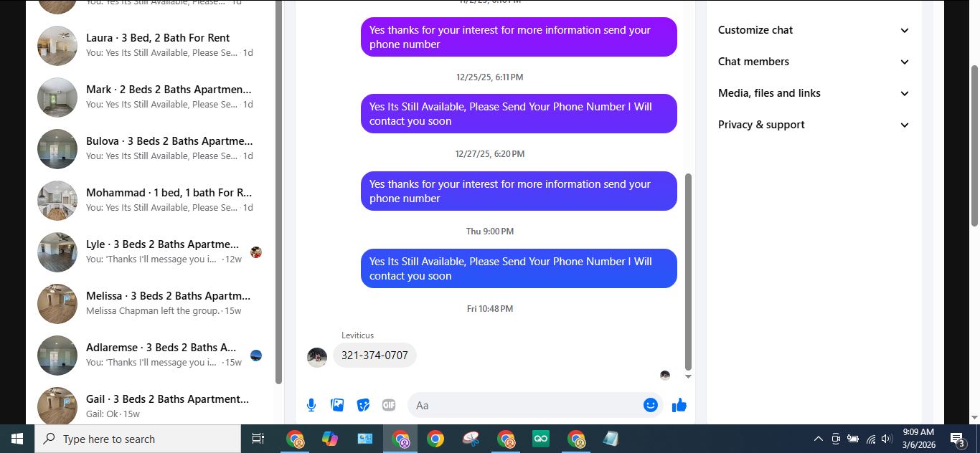
Task: Open the emoji picker in message box
Action: tap(651, 405)
